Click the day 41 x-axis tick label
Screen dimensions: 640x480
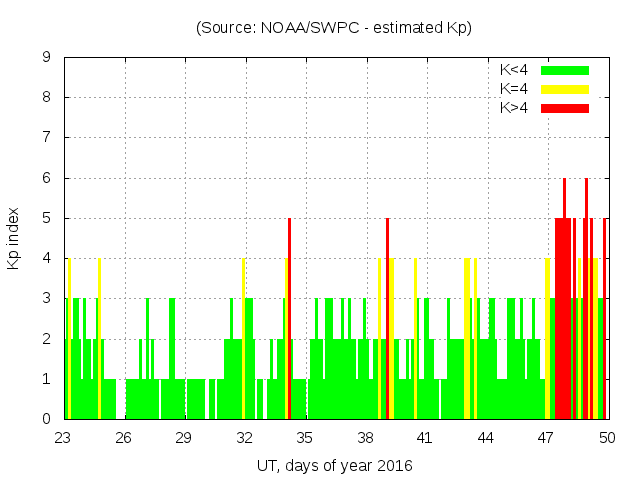(x=425, y=438)
